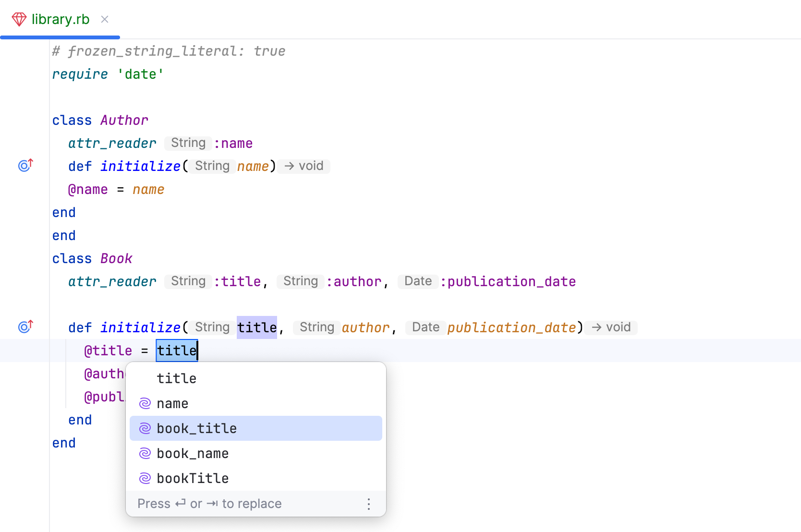The height and width of the screenshot is (532, 801).
Task: Select 'title' from the completion list
Action: [176, 378]
